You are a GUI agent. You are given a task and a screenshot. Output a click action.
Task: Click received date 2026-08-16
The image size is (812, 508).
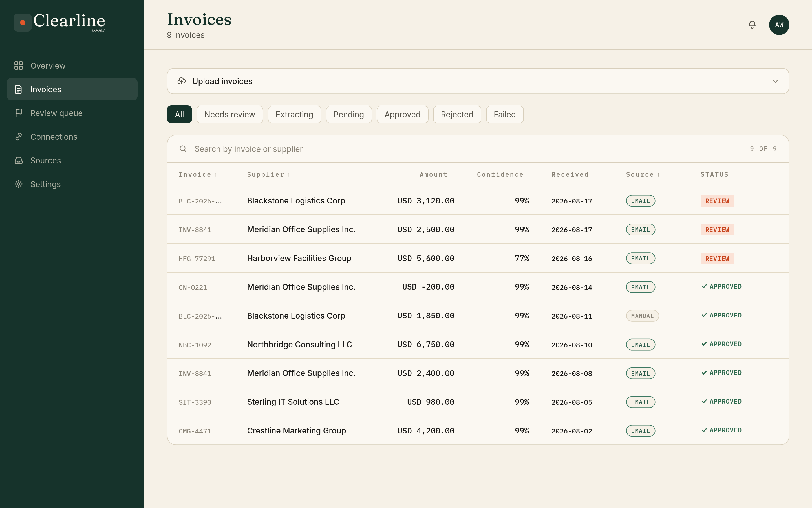[572, 259]
